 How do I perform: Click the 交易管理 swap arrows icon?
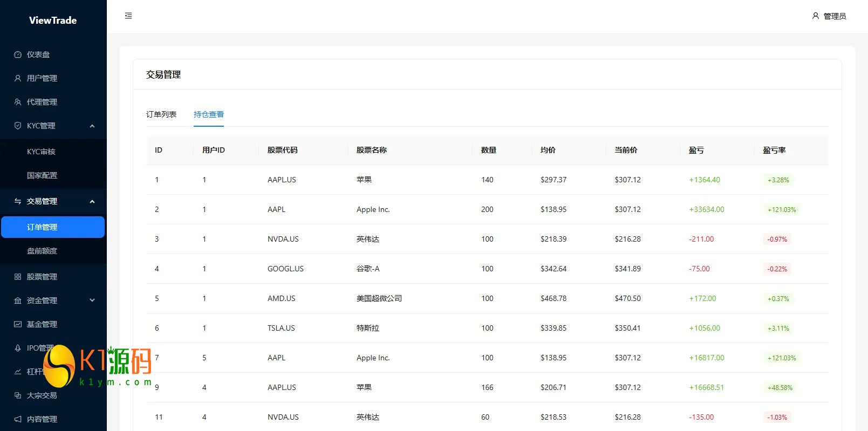click(x=18, y=201)
